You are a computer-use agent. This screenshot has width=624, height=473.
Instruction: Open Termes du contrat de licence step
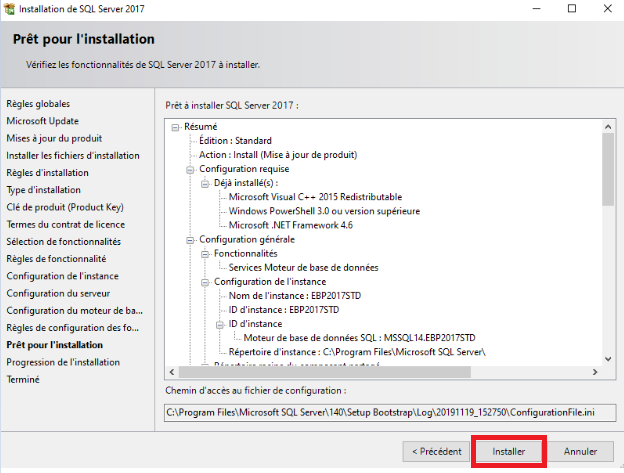[66, 224]
